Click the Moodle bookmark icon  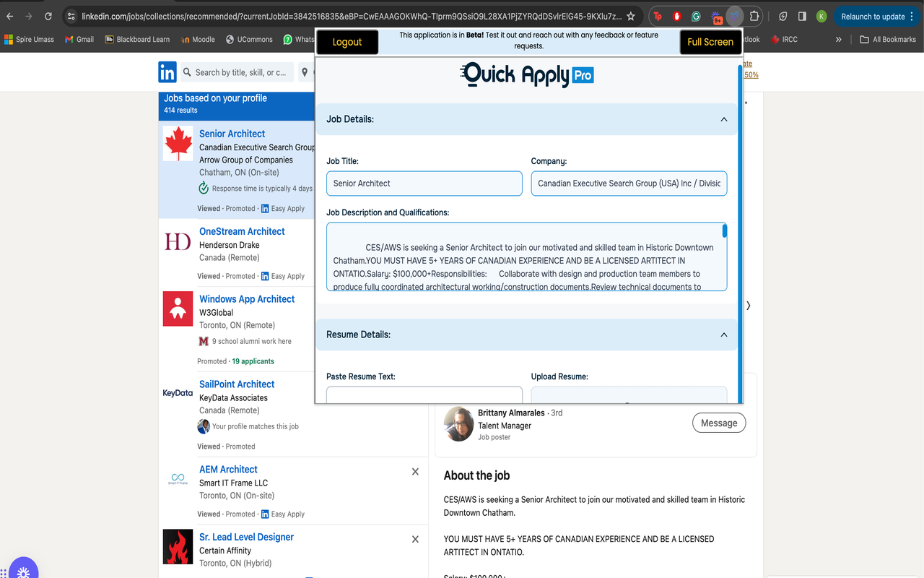184,40
